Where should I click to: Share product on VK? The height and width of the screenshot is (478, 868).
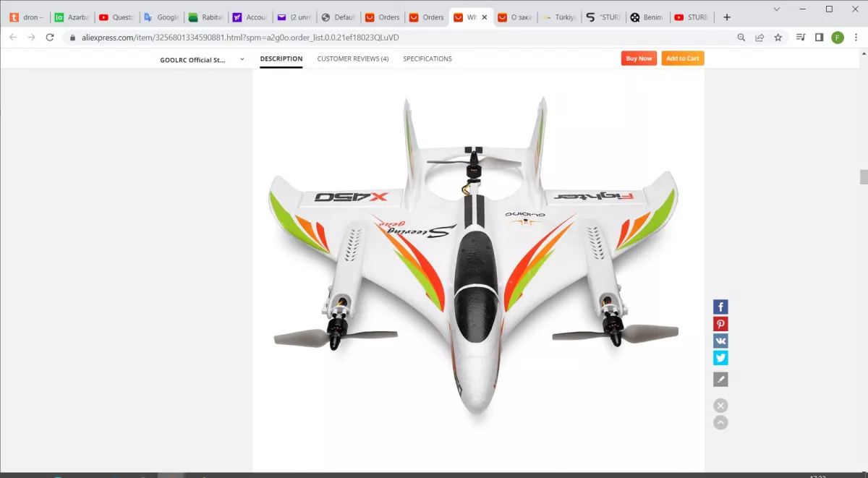tap(720, 341)
